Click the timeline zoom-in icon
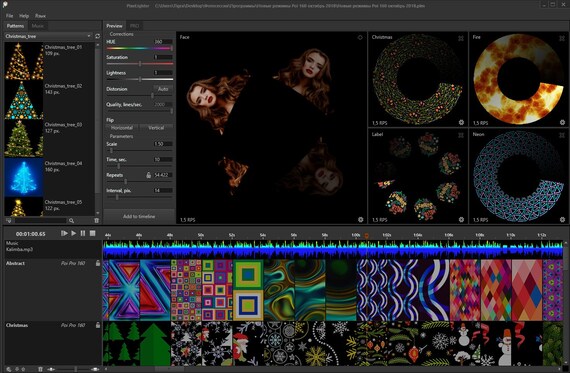The image size is (570, 373). coord(95,369)
